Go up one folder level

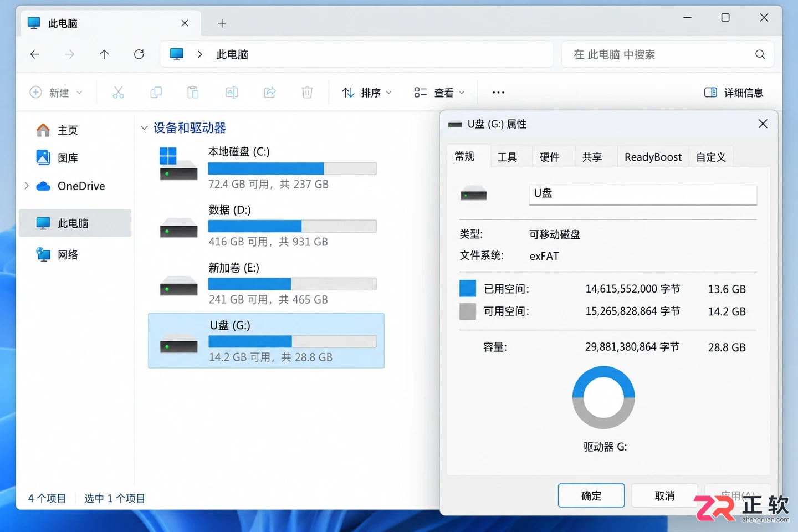point(104,54)
